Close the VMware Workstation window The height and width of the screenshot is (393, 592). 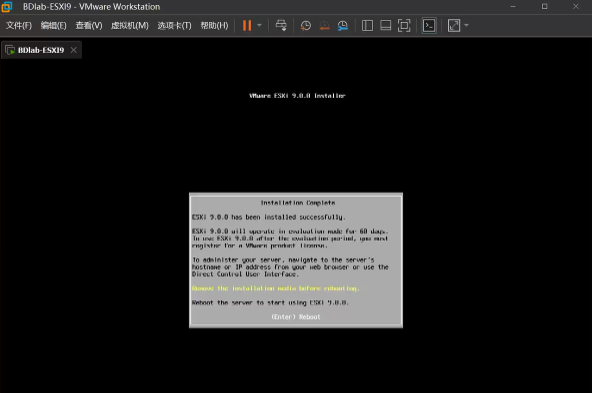click(576, 6)
